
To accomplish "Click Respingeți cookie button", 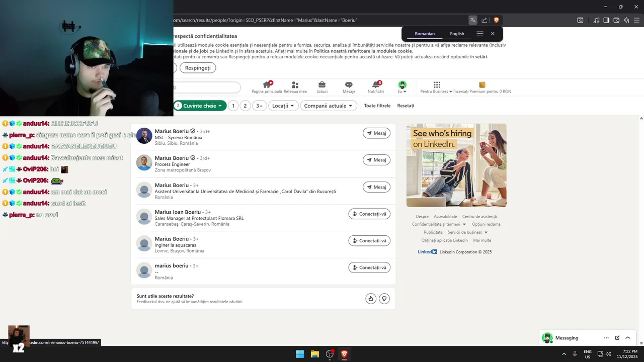I will 198,68.
